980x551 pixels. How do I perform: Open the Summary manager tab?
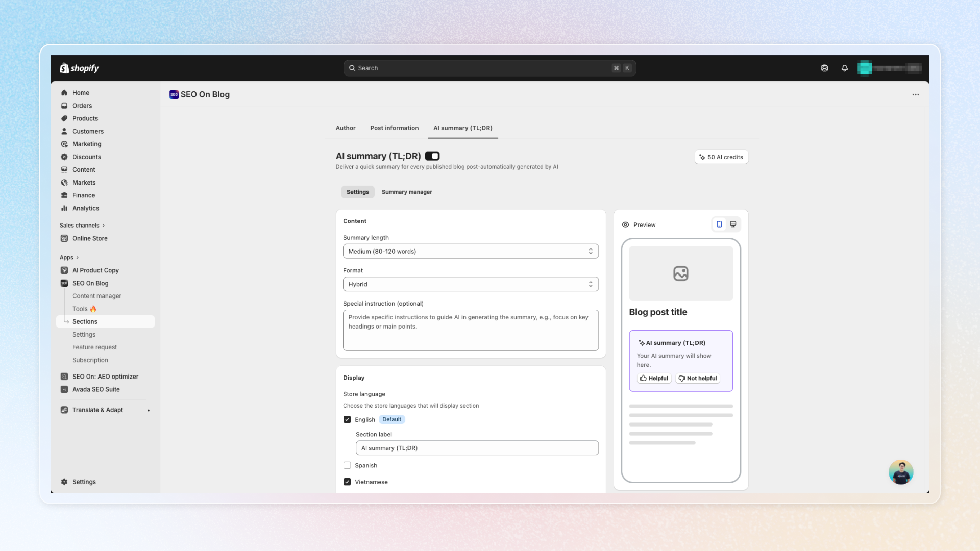pos(406,192)
